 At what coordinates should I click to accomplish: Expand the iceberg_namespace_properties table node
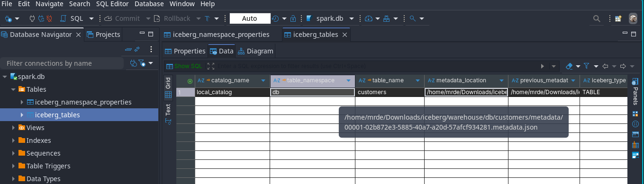click(x=22, y=102)
